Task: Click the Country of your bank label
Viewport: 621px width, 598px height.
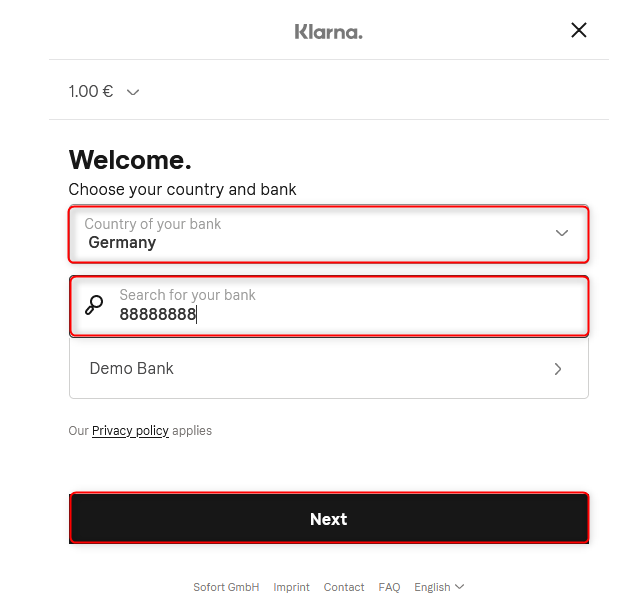Action: [x=152, y=224]
